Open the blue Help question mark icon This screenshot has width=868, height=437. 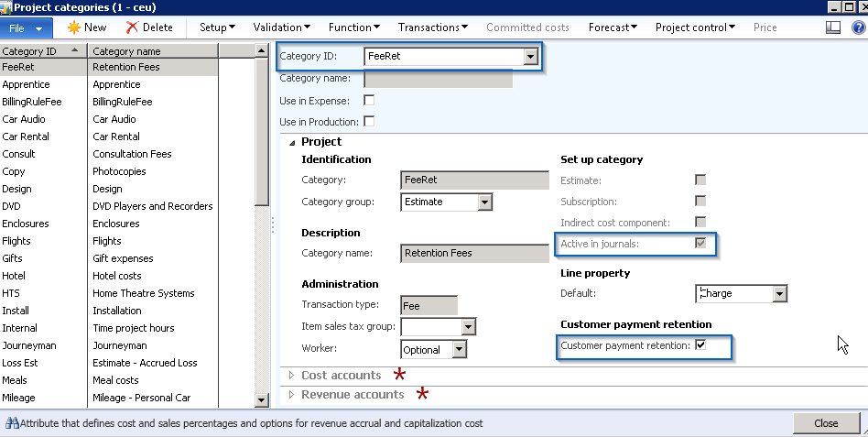coord(858,27)
